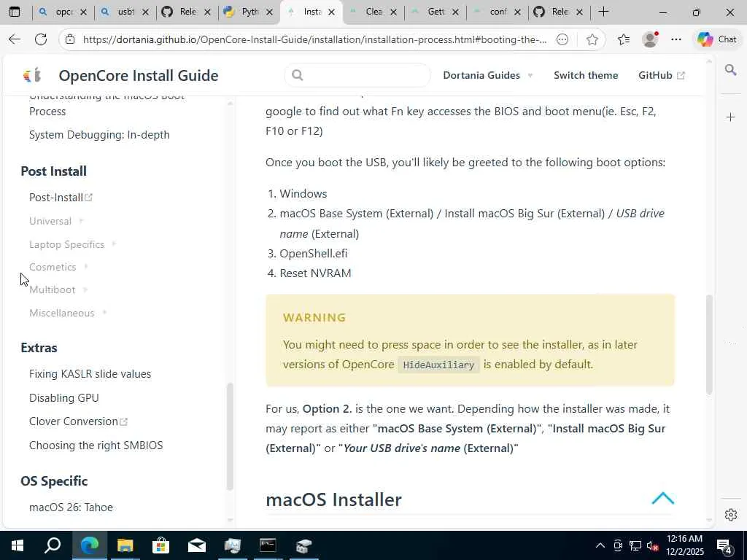Add this page to favorites star
This screenshot has width=747, height=560.
(x=592, y=39)
